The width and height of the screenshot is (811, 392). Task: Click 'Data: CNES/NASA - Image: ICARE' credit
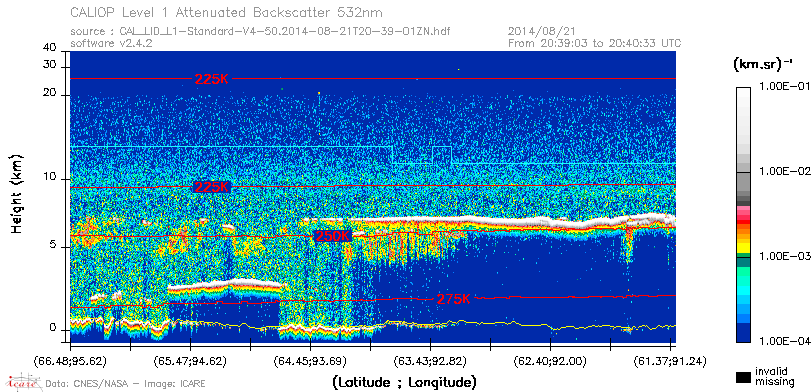pyautogui.click(x=125, y=384)
